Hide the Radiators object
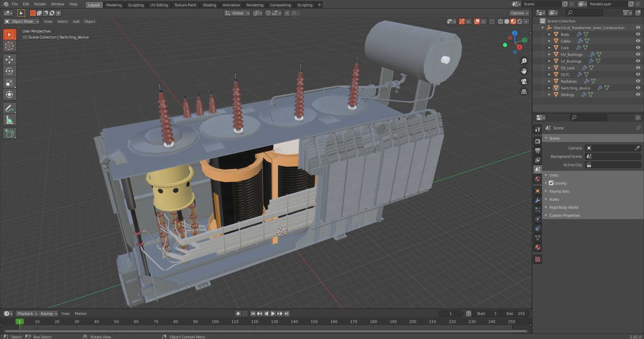Image resolution: width=644 pixels, height=339 pixels. pos(638,81)
